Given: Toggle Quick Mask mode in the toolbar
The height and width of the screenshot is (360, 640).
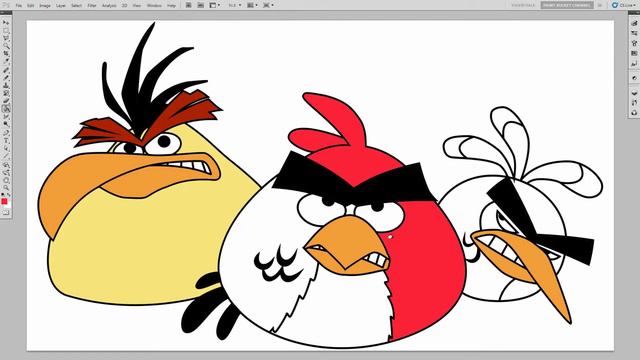Looking at the screenshot, I should tap(6, 213).
